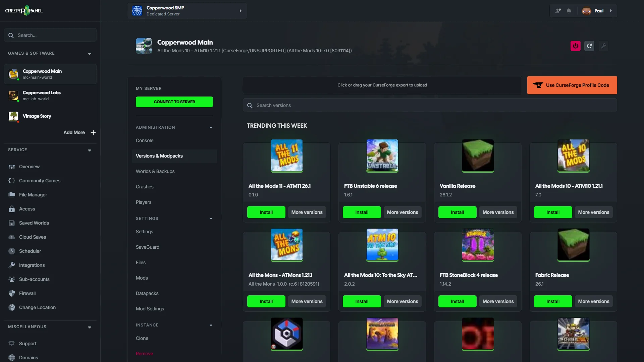
Task: Click the red power button
Action: [576, 46]
